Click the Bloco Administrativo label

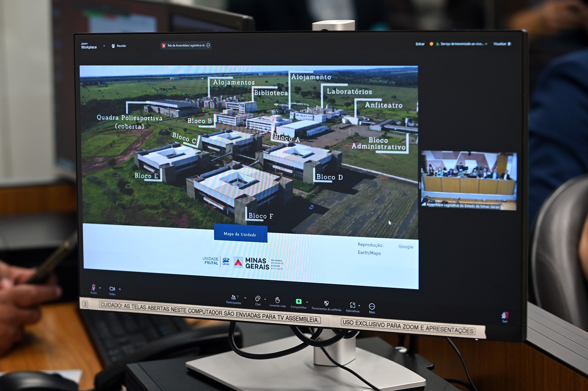coord(379,143)
